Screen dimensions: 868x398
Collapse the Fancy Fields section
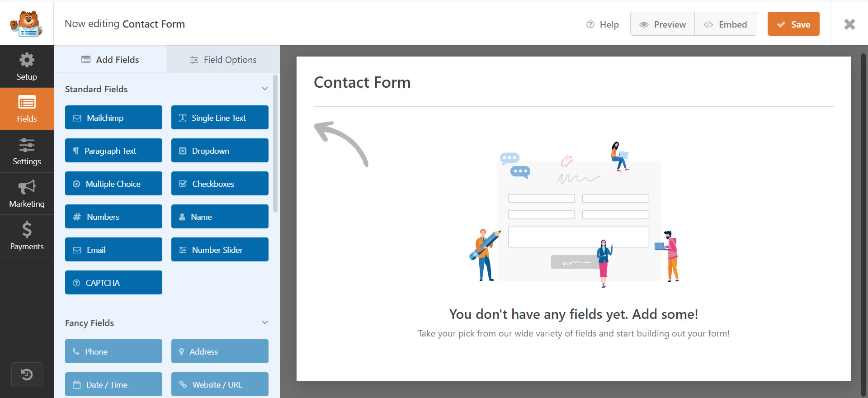[x=264, y=322]
